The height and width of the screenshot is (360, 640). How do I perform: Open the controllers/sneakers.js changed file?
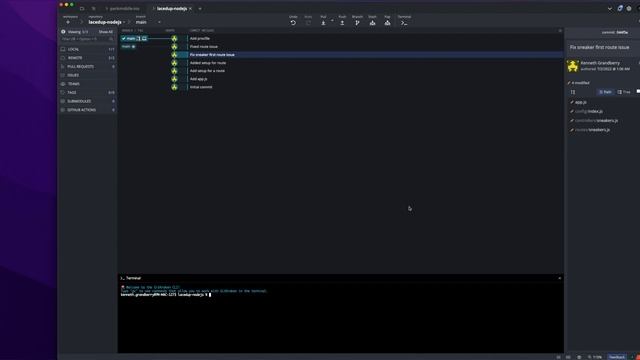click(596, 121)
